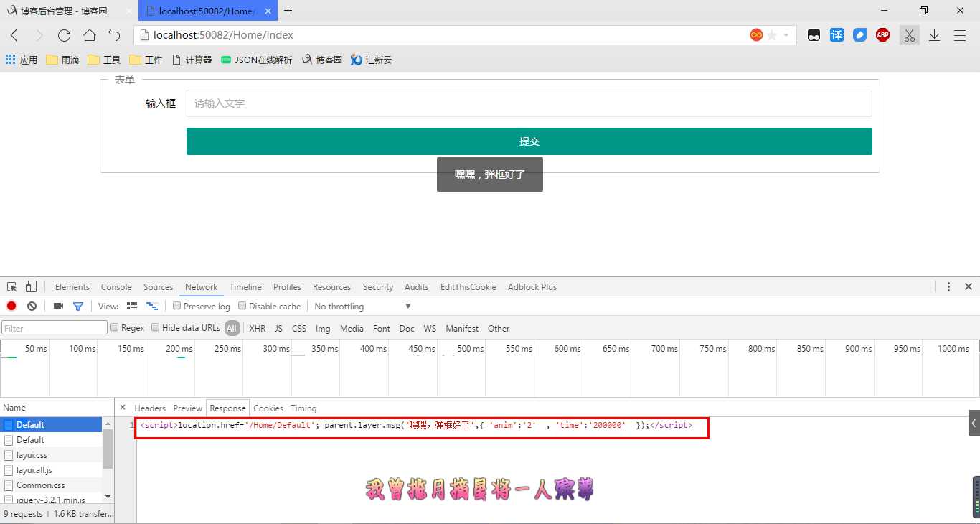
Task: Click the request list scrollbar down arrow
Action: [x=108, y=496]
